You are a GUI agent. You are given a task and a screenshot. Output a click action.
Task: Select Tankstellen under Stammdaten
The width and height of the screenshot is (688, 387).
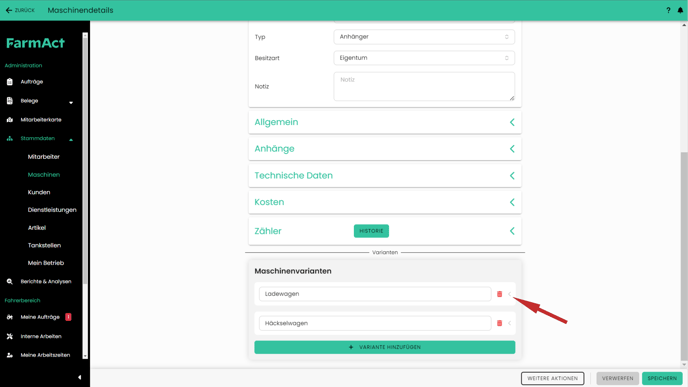(44, 245)
